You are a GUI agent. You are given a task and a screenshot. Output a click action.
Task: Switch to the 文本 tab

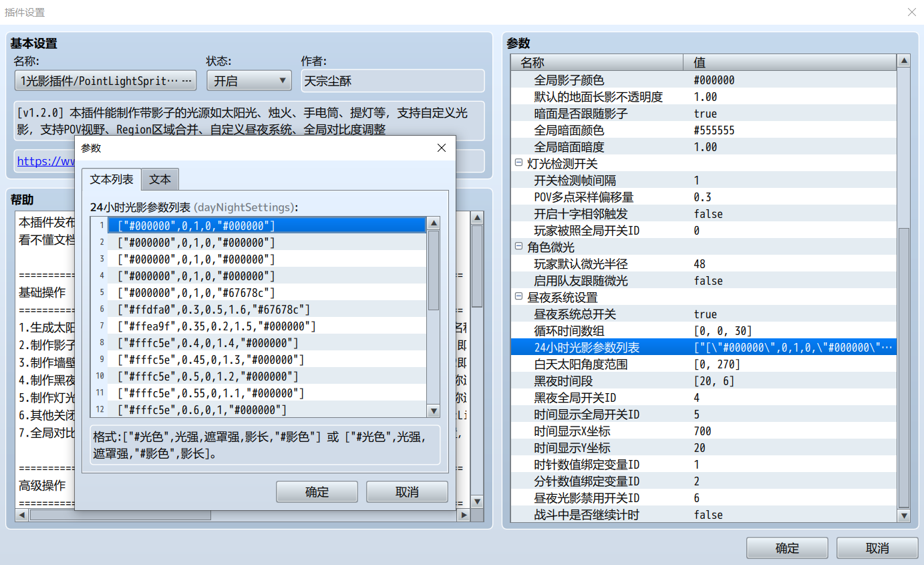[x=160, y=179]
